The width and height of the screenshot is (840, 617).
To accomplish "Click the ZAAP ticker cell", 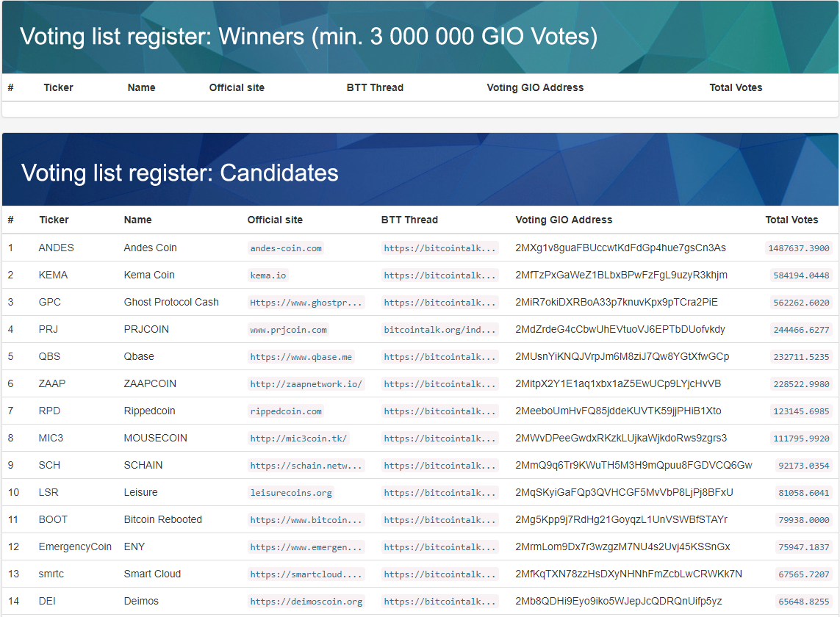I will [52, 383].
